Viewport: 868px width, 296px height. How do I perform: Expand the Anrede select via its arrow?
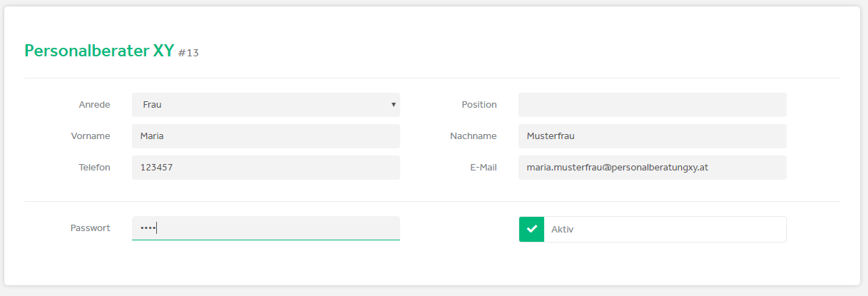coord(393,105)
